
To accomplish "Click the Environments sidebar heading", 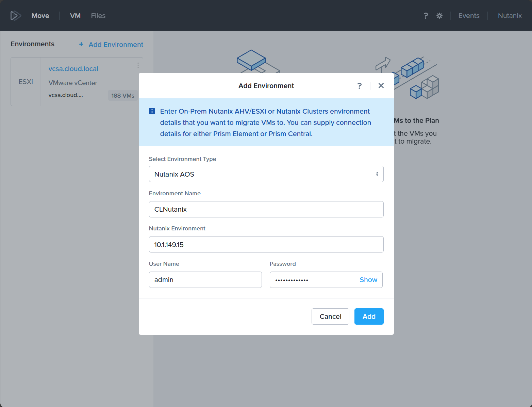I will pos(33,44).
